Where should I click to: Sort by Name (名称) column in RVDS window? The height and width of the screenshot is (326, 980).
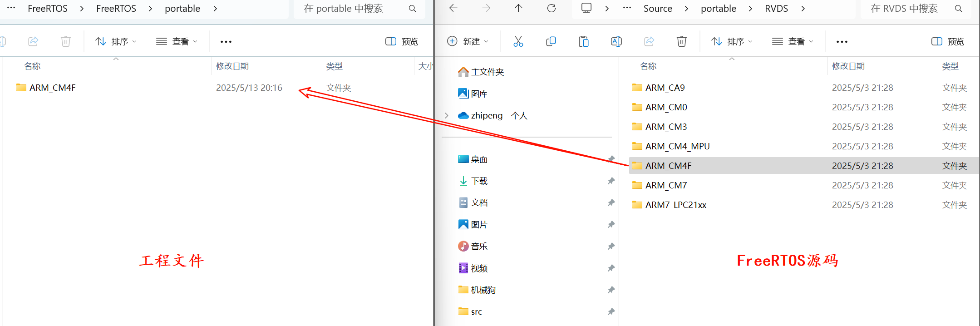648,66
